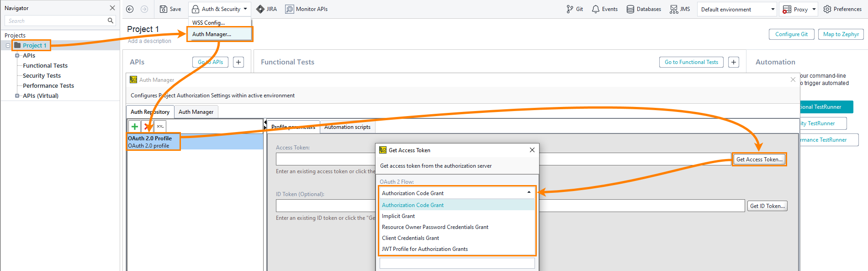Open the Default environment dropdown
This screenshot has width=868, height=271.
point(737,9)
